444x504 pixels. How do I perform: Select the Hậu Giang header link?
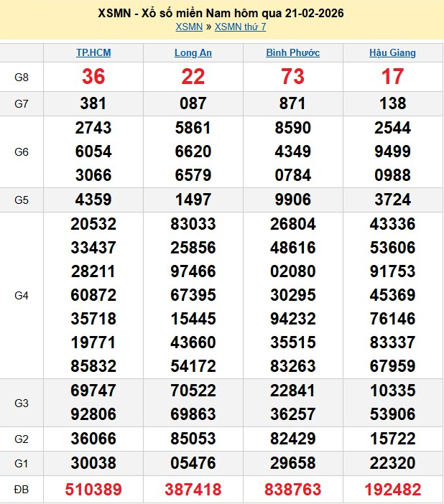click(392, 52)
